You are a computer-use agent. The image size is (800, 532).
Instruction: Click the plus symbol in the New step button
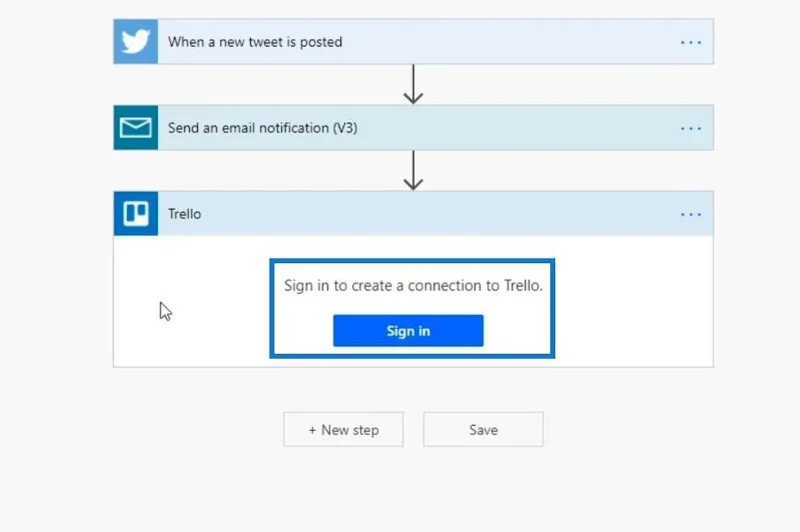click(312, 430)
